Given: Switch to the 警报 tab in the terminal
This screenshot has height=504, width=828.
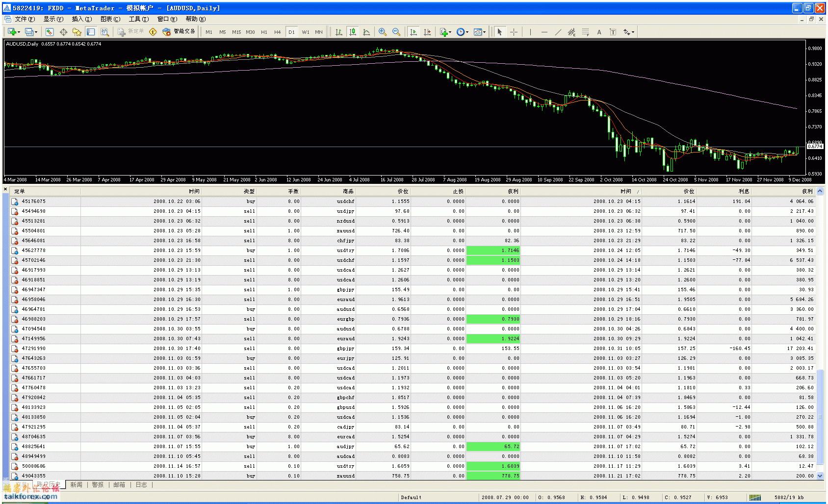Looking at the screenshot, I should pos(98,485).
